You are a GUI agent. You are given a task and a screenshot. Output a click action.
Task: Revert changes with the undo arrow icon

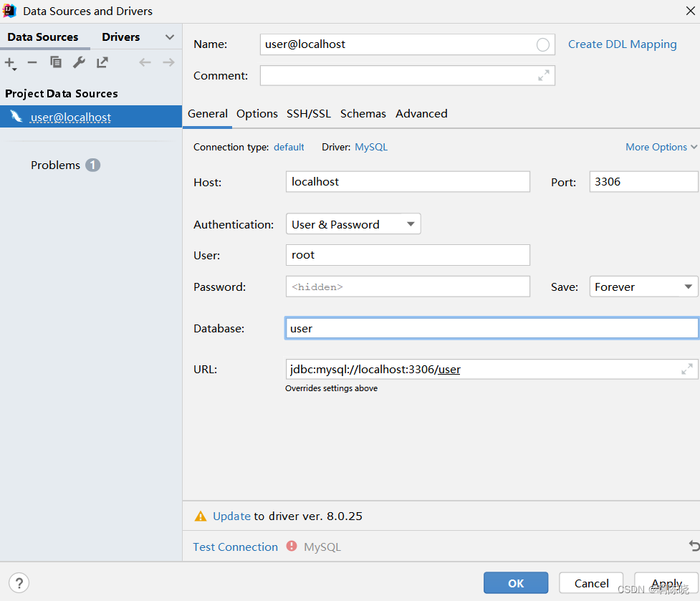[694, 545]
